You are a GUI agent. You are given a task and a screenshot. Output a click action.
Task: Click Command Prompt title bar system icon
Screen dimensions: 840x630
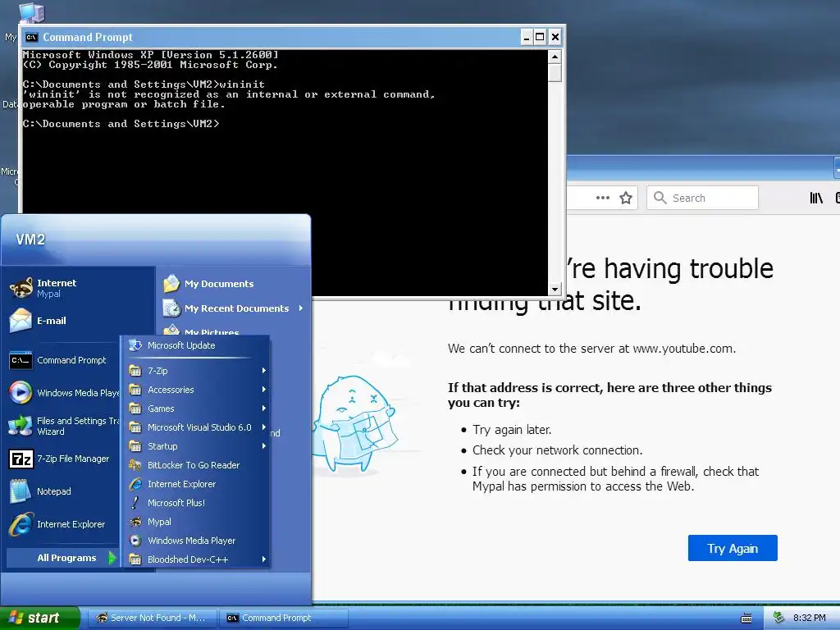coord(32,37)
